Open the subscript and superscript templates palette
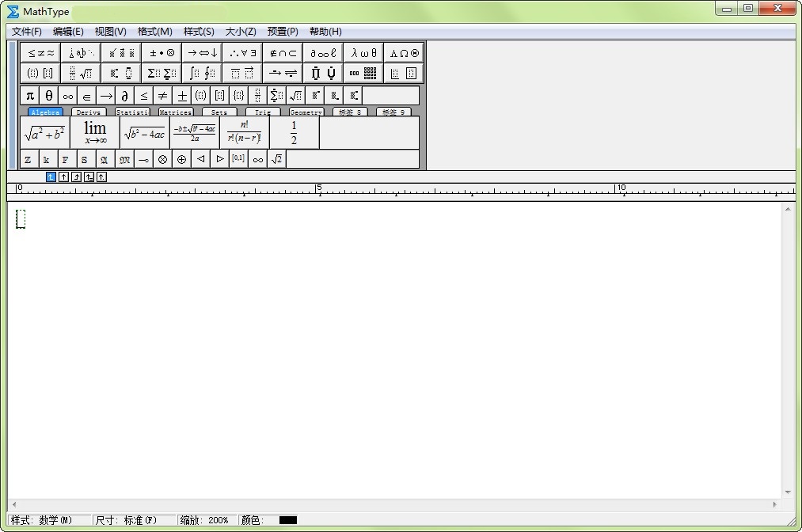The image size is (802, 532). (x=121, y=73)
